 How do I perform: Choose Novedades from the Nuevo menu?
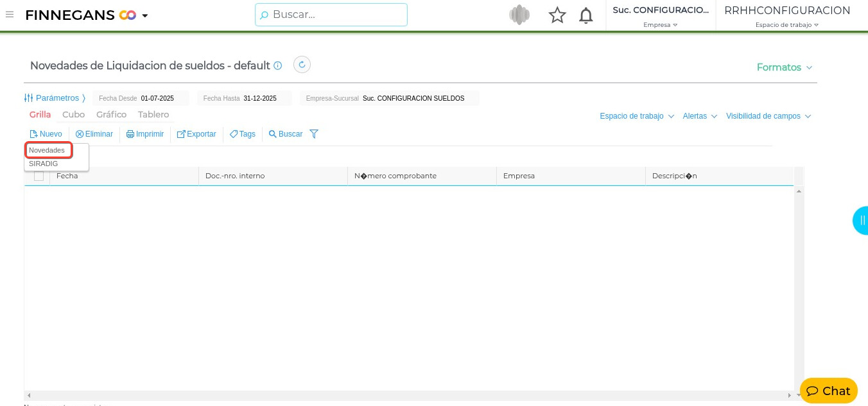coord(48,150)
